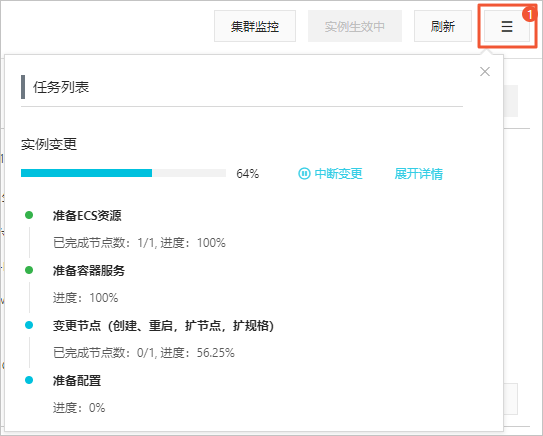Screen dimensions: 543x436
Task: Click the pause icon beside 中断变更
Action: coord(304,173)
